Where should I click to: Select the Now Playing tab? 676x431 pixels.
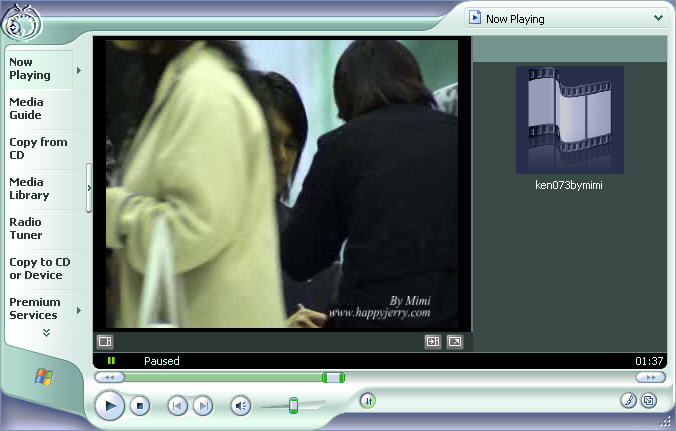[39, 69]
